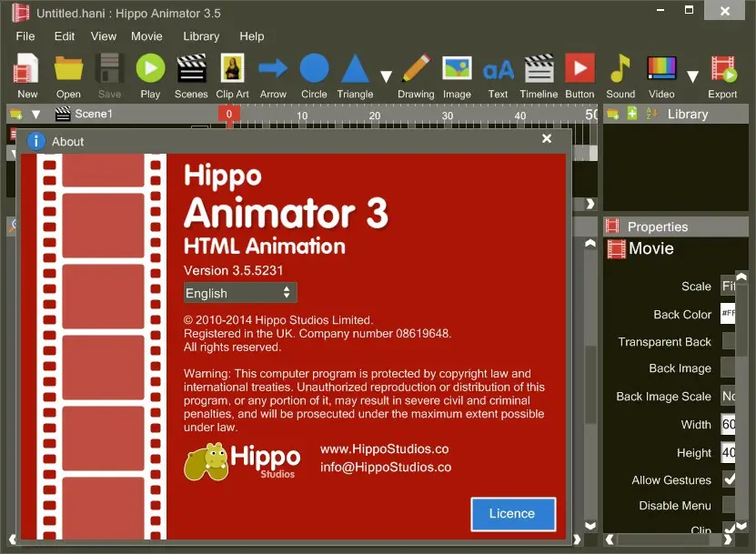The width and height of the screenshot is (756, 554).
Task: Add a Button element from the toolbar
Action: (580, 76)
